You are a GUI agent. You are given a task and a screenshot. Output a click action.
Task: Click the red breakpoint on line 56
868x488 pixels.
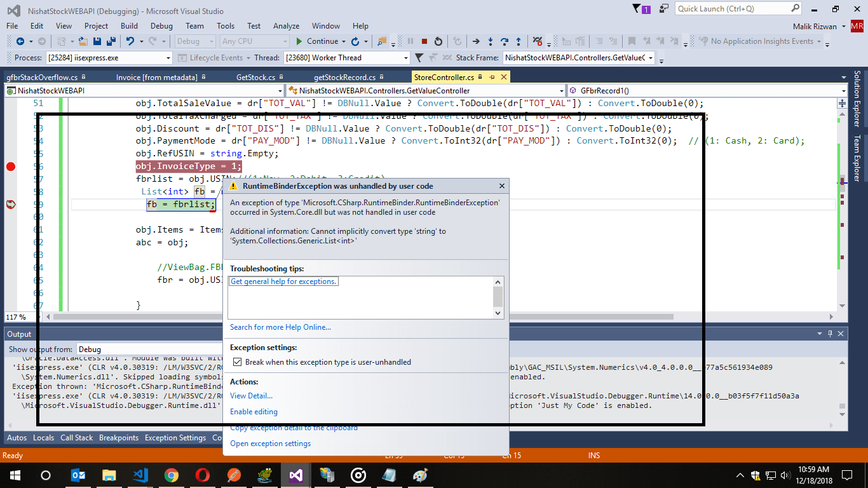pos(10,166)
